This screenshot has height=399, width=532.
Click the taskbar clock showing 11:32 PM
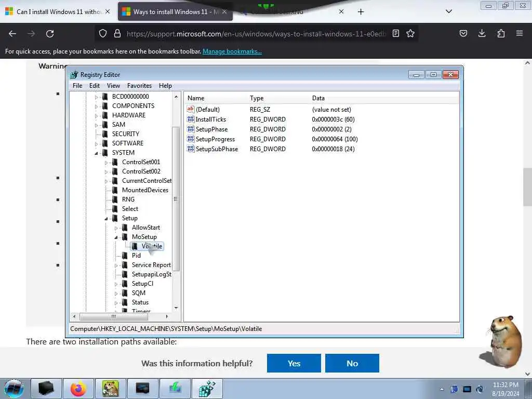pos(506,389)
